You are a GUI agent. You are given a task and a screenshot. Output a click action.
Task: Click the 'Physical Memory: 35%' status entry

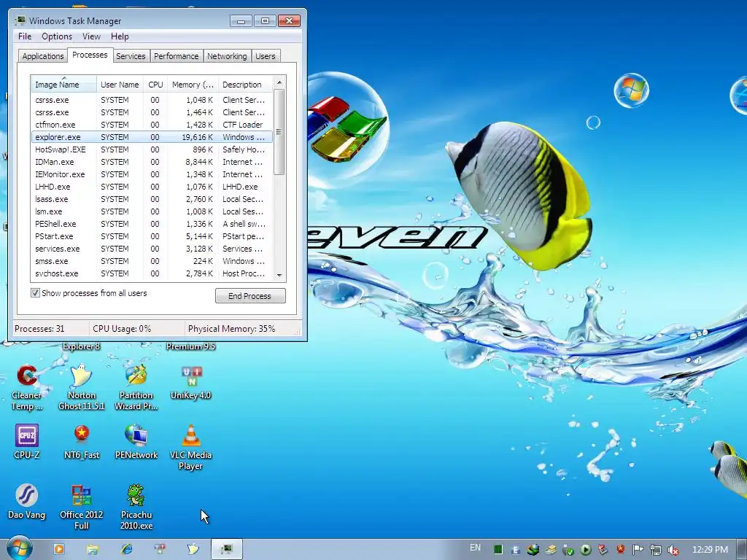point(231,329)
